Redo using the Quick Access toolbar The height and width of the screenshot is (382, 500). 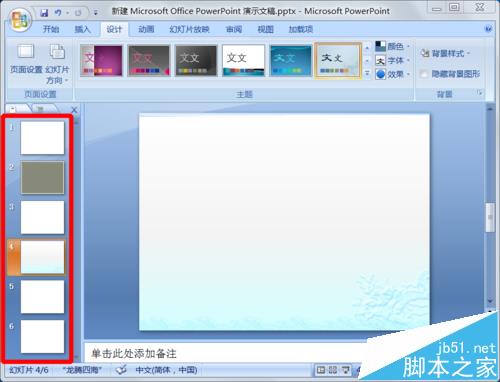click(x=78, y=13)
